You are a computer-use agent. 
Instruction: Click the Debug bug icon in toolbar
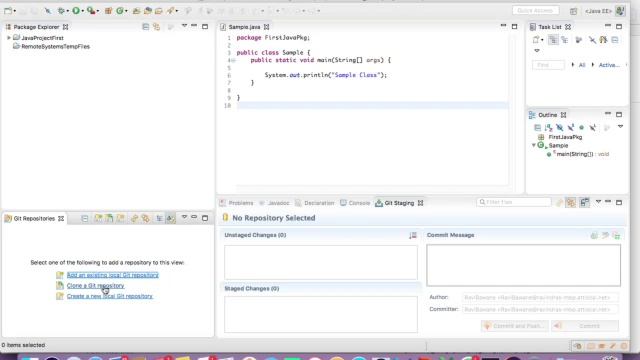[x=61, y=11]
